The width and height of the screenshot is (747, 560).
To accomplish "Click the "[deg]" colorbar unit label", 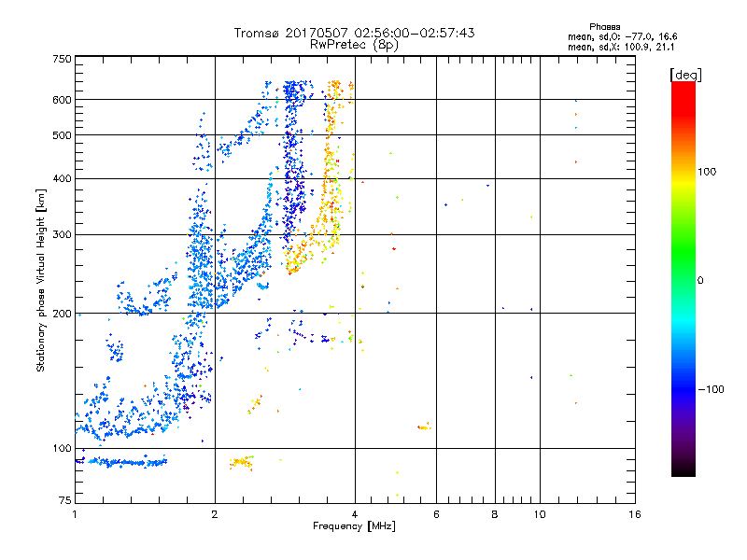I will click(x=685, y=75).
